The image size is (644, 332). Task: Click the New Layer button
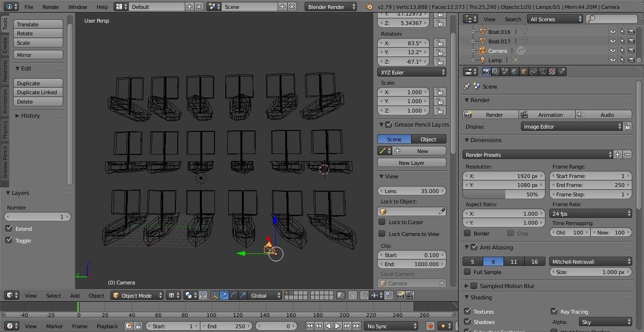pos(412,162)
